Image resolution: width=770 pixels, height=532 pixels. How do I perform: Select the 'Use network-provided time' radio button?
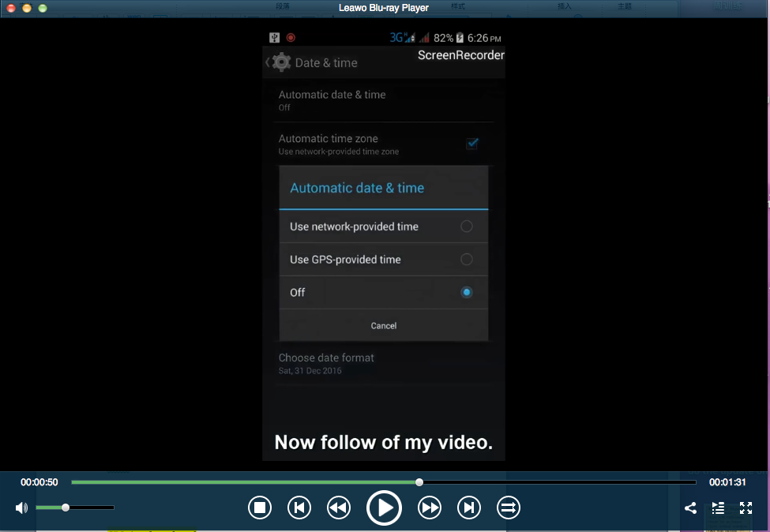(x=467, y=227)
